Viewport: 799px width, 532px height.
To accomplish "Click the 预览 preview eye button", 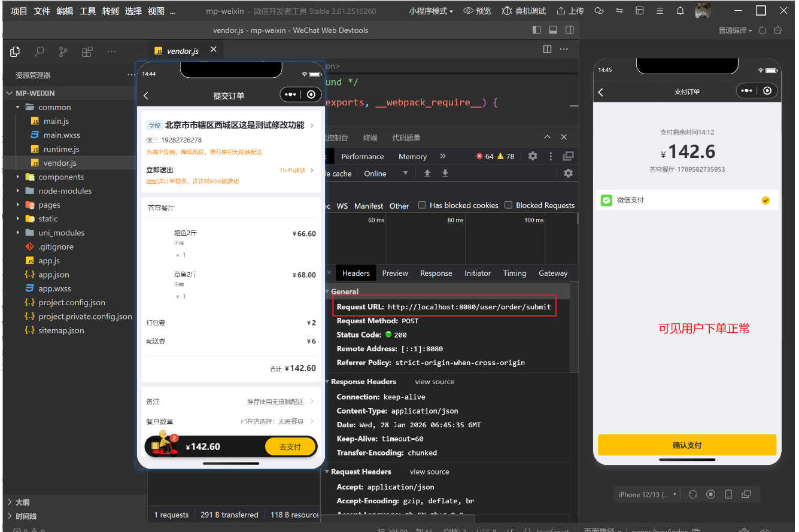I will [x=478, y=11].
